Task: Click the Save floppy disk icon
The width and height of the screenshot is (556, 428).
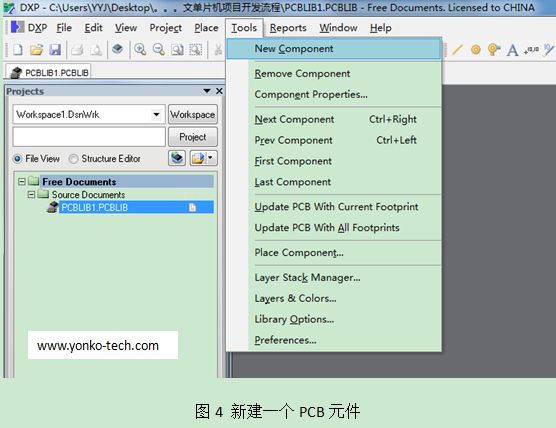Action: pyautogui.click(x=55, y=50)
